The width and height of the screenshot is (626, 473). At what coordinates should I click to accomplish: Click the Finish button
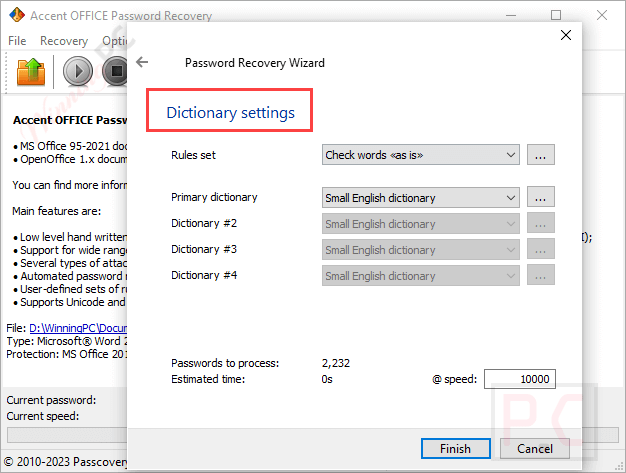point(456,449)
